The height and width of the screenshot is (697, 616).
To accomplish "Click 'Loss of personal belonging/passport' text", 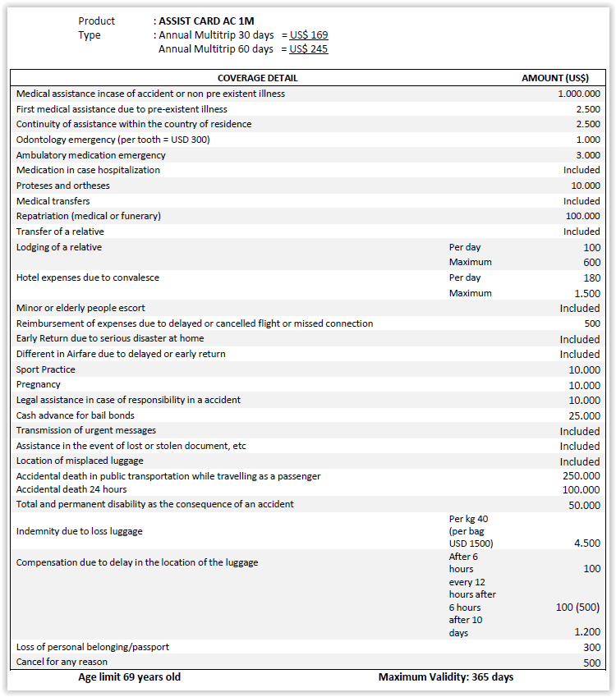I will coord(93,647).
